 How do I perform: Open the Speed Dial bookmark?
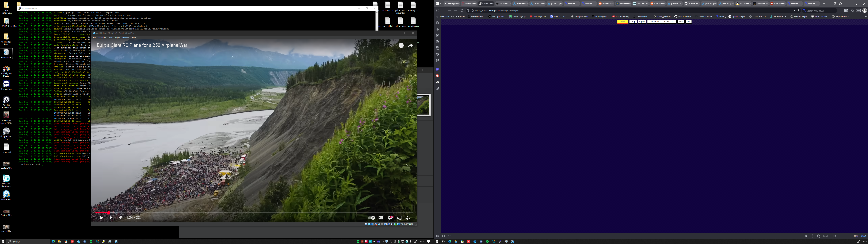(442, 16)
